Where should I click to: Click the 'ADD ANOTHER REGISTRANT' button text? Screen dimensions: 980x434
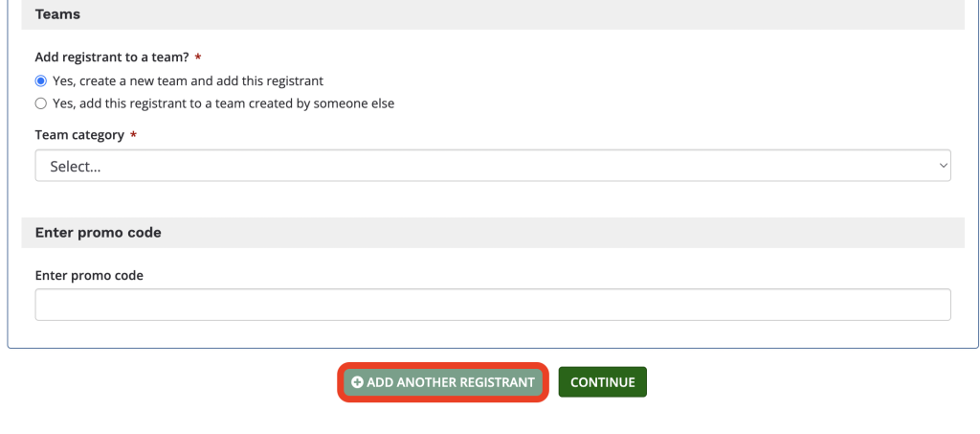(x=451, y=382)
